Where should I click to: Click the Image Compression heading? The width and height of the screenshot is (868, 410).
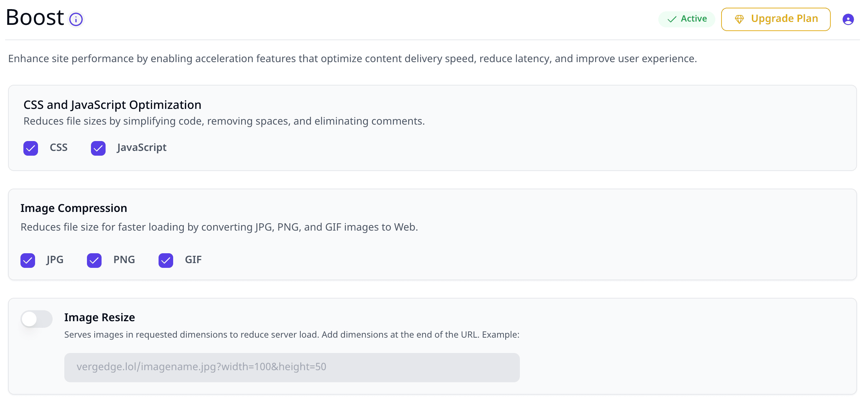74,208
